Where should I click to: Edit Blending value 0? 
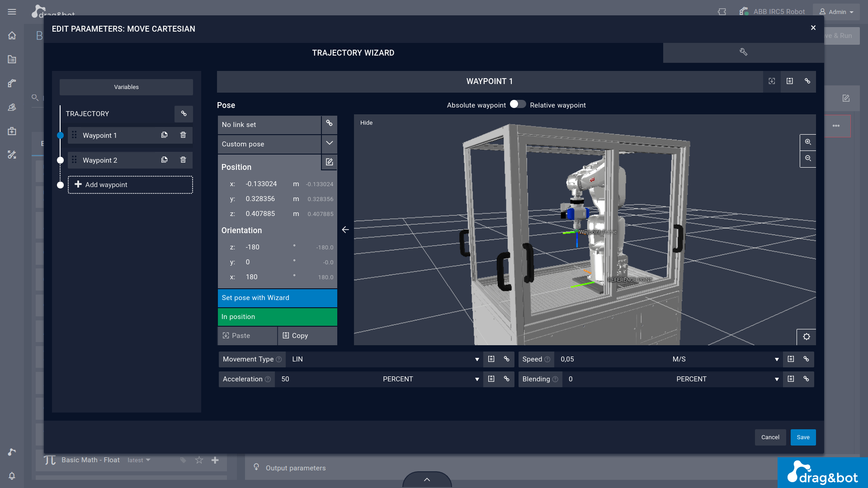point(617,379)
